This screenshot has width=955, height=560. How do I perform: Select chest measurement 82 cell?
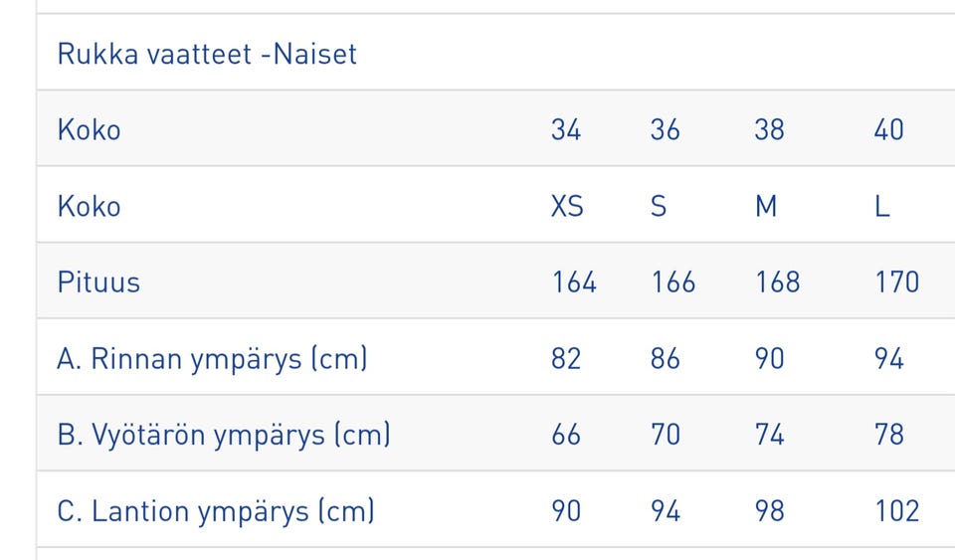click(x=566, y=359)
